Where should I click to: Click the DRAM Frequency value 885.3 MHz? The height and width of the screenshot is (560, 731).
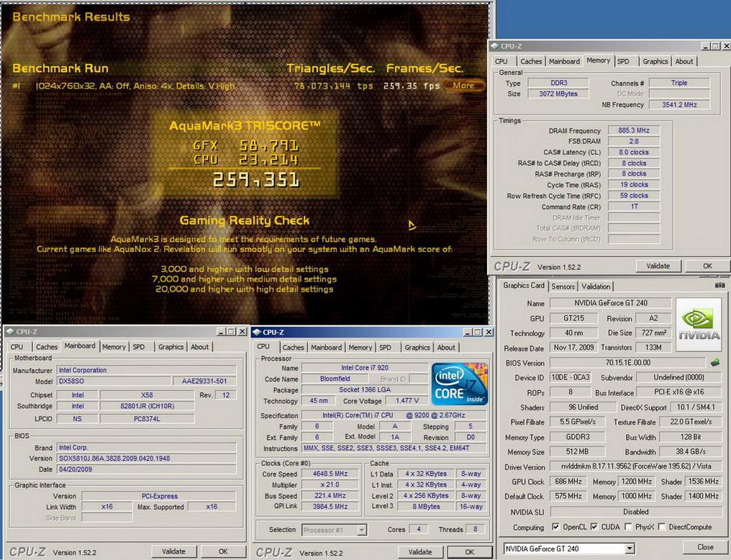tap(634, 130)
